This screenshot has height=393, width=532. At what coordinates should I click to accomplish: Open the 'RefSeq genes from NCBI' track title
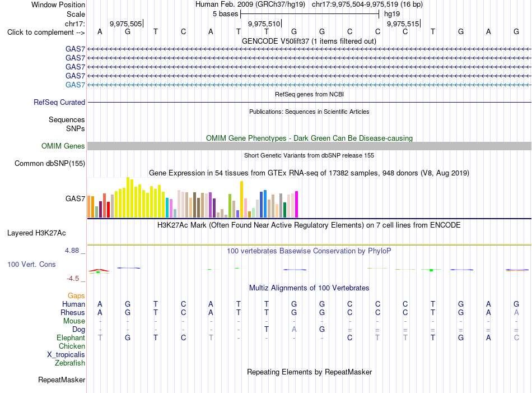click(x=309, y=94)
